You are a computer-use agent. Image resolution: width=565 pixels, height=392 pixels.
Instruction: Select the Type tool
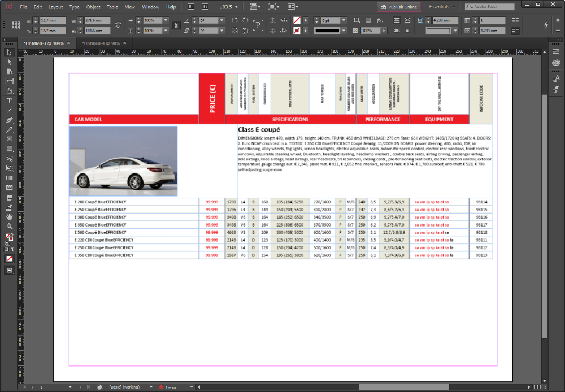tap(9, 101)
